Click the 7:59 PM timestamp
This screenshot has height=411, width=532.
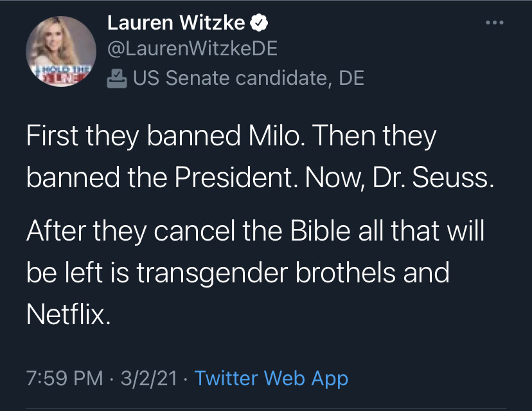point(64,378)
